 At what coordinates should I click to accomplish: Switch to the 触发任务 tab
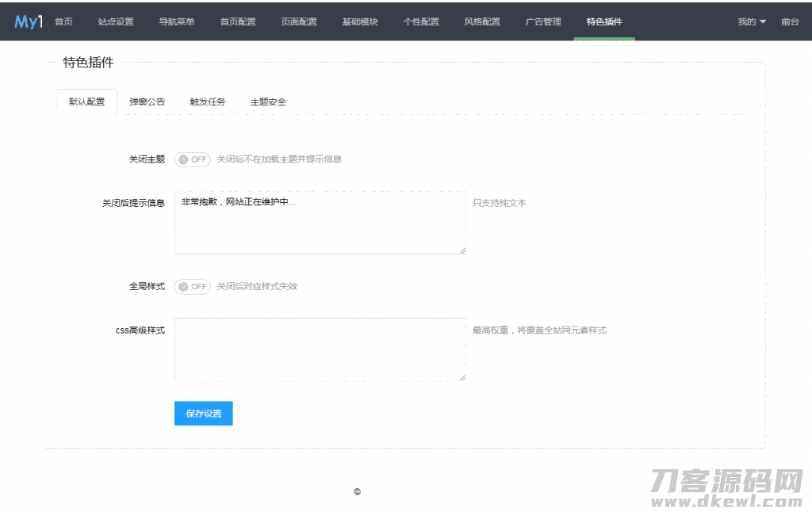(207, 102)
